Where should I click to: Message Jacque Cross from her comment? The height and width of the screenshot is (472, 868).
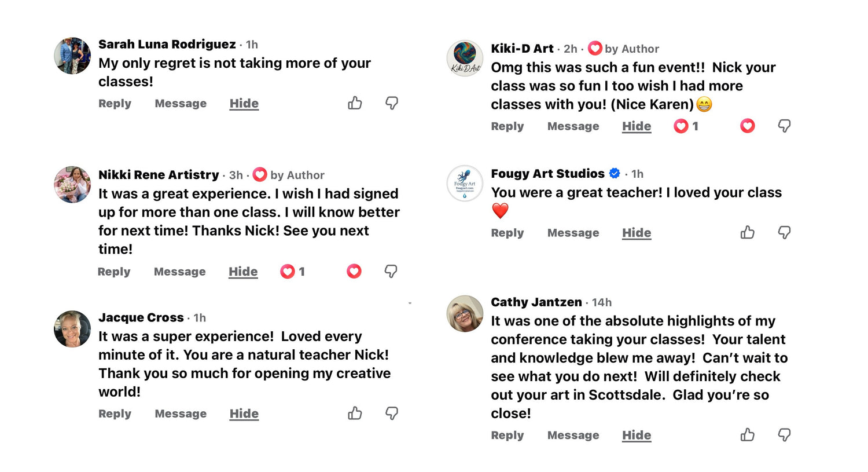(181, 414)
